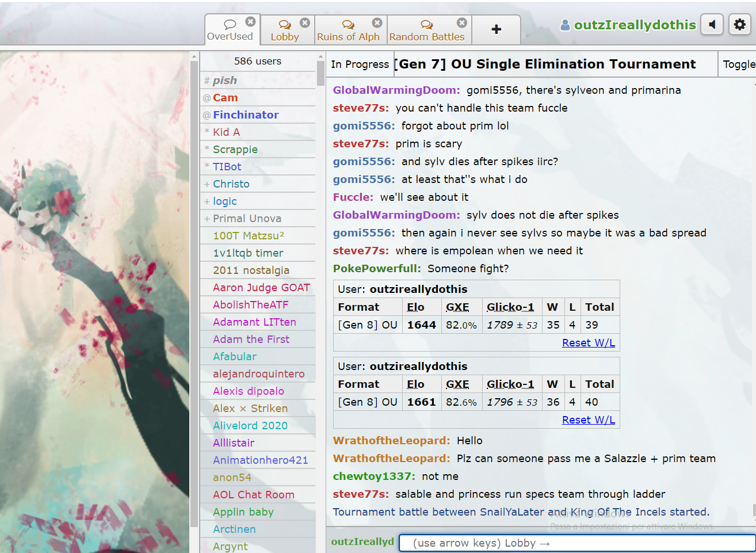The image size is (756, 553).
Task: Switch to the Lobby tab
Action: 288,30
